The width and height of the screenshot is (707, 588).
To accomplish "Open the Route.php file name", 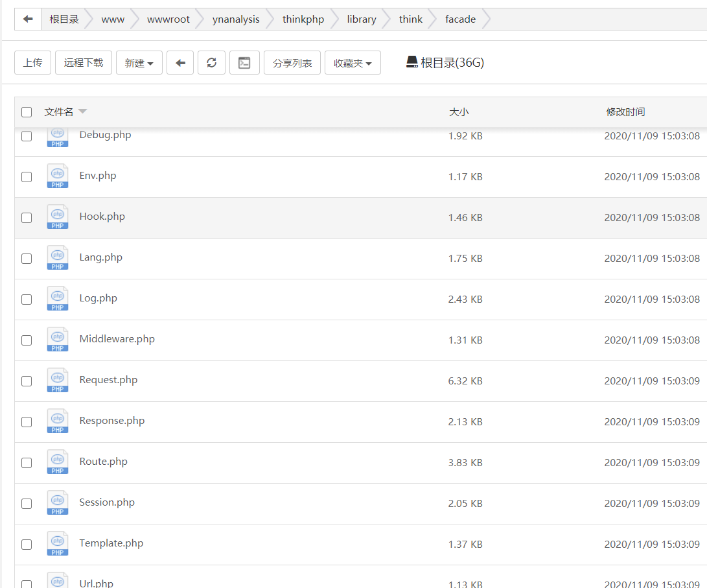I will [x=103, y=462].
